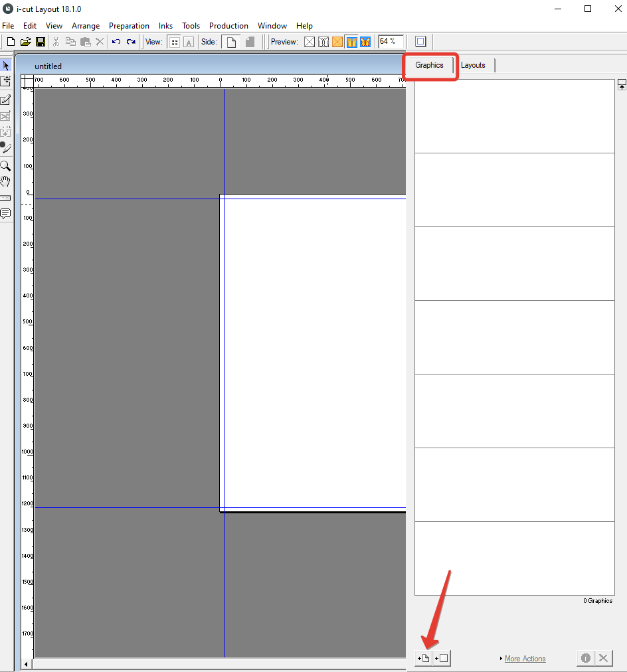Select the arrow Selection tool
This screenshot has width=627, height=672.
[x=6, y=66]
